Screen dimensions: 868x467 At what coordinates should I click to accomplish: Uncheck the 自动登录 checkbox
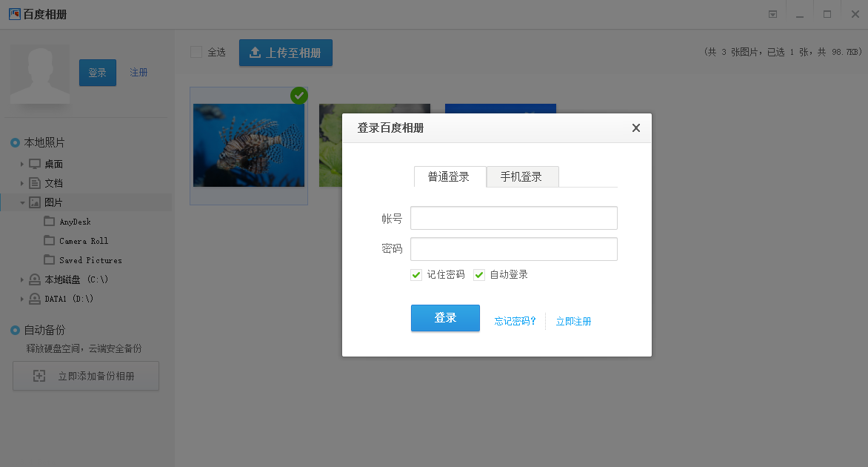click(479, 275)
